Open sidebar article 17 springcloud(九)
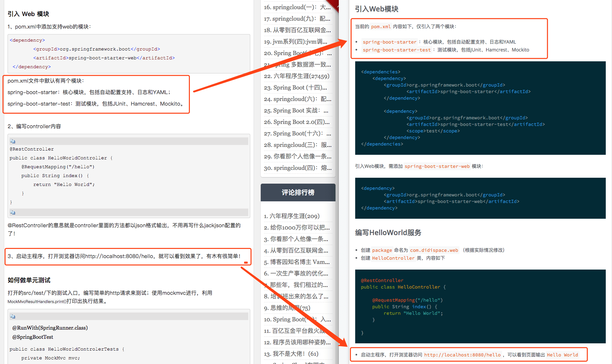Image resolution: width=612 pixels, height=364 pixels. click(297, 19)
